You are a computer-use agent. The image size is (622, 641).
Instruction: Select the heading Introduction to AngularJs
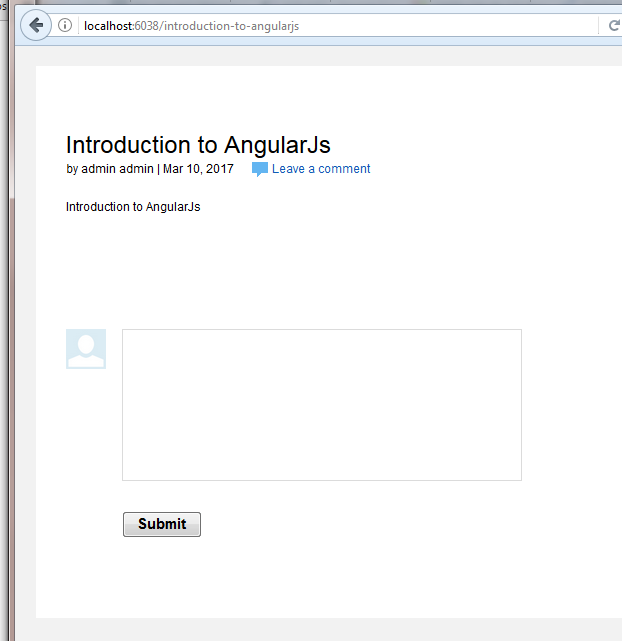[x=198, y=145]
